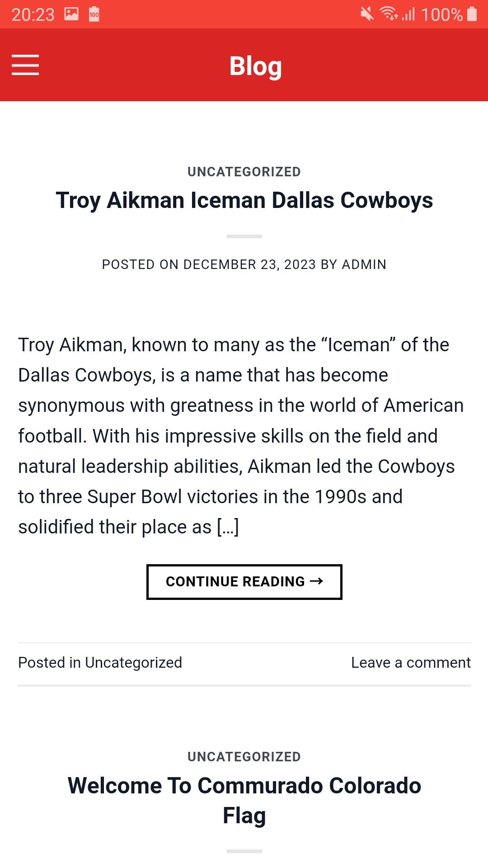488x868 pixels.
Task: Tap the Wi-Fi signal status icon
Action: [x=389, y=14]
